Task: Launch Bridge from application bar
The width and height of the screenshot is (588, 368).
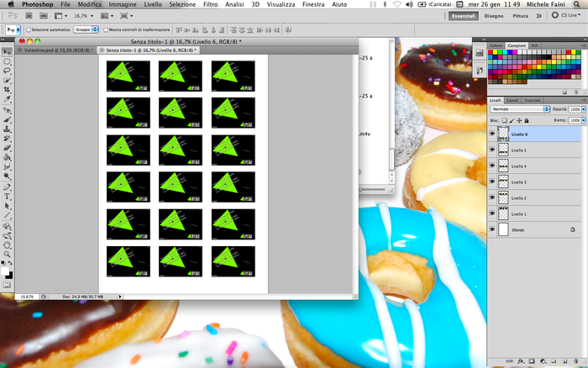Action: click(x=29, y=16)
